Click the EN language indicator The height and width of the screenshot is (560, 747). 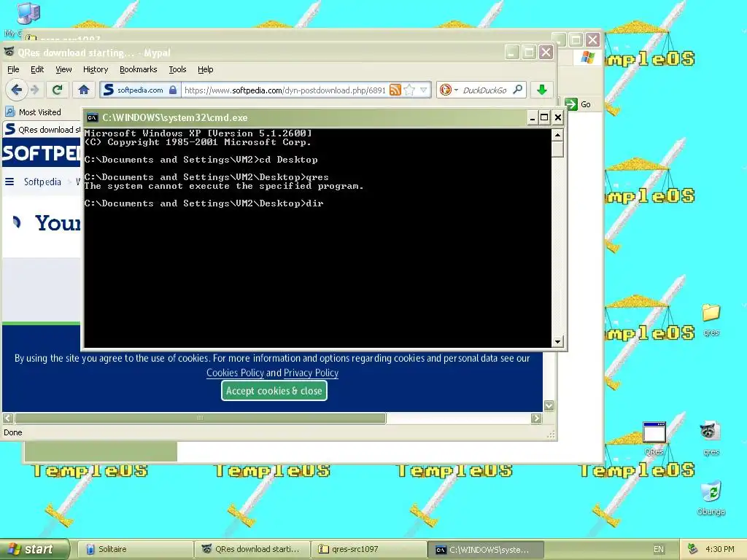coord(659,550)
